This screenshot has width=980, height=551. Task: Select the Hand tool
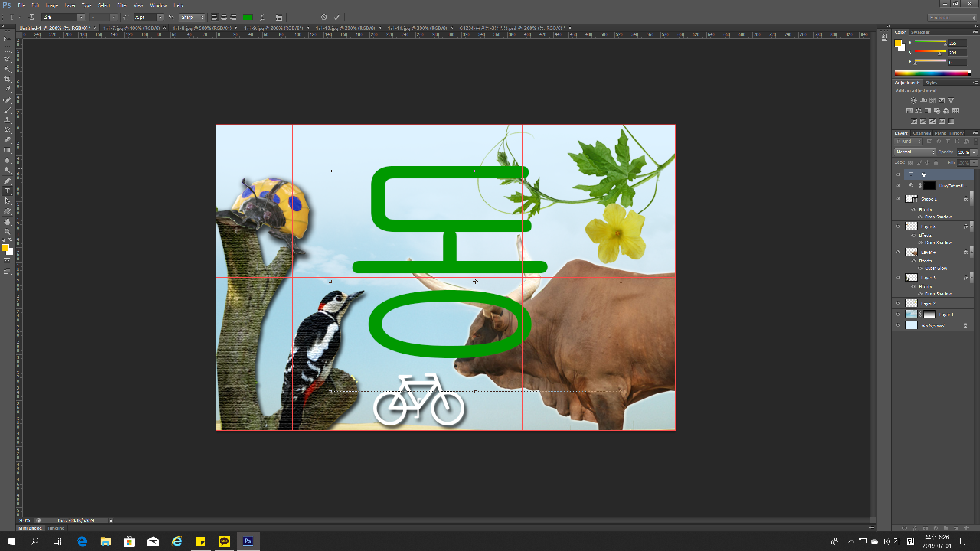7,222
